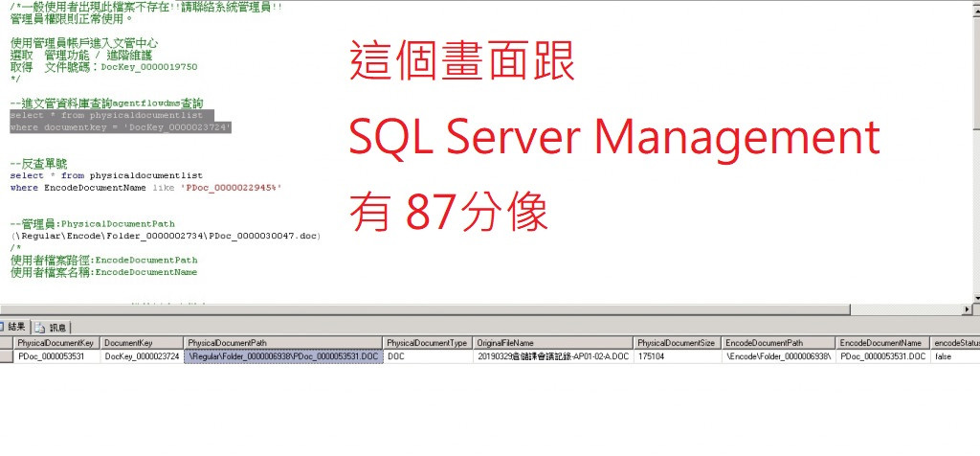Click the encodeStatus column header
The image size is (980, 456).
click(x=955, y=343)
